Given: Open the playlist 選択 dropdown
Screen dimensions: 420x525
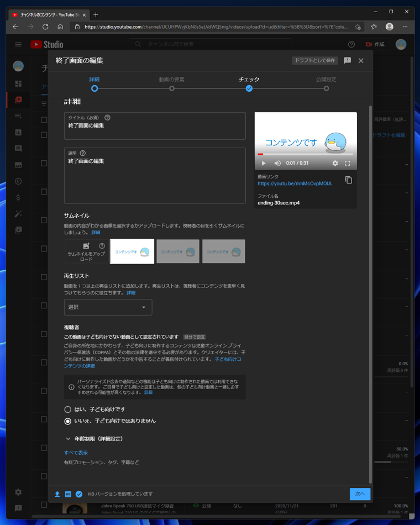Looking at the screenshot, I should pyautogui.click(x=108, y=307).
